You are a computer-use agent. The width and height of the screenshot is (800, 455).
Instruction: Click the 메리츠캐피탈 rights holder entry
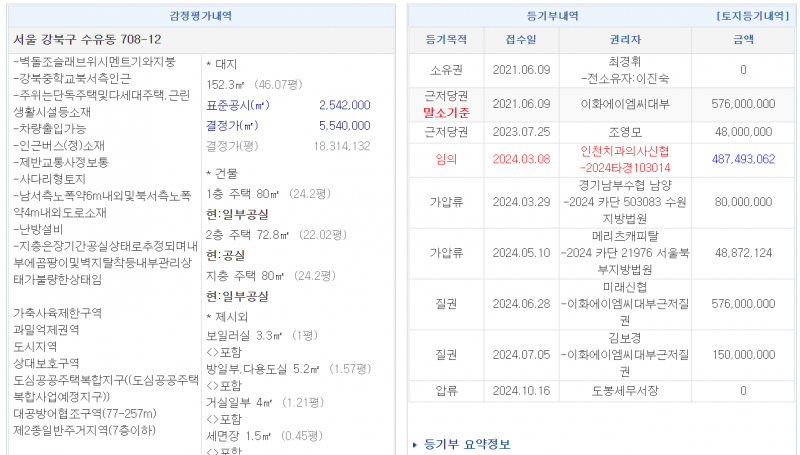[625, 236]
